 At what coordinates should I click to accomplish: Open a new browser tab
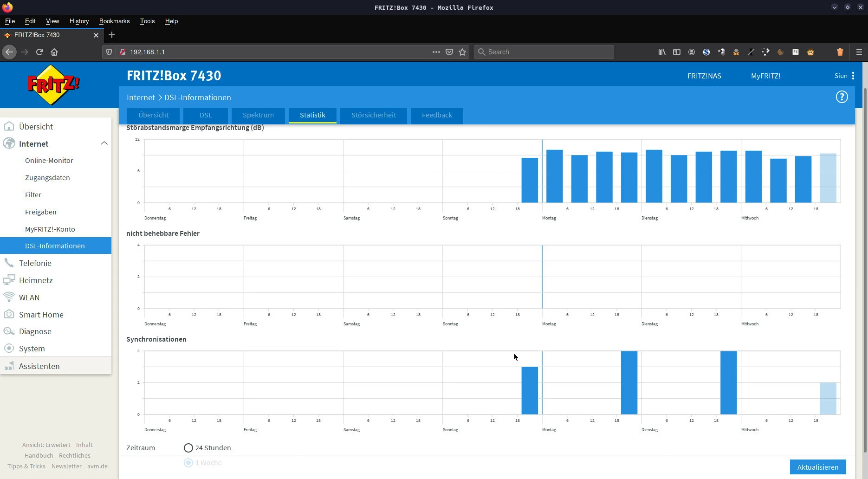tap(111, 35)
